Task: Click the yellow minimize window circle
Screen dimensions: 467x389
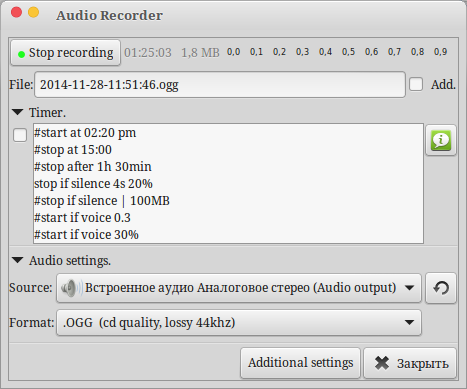Action: [33, 12]
